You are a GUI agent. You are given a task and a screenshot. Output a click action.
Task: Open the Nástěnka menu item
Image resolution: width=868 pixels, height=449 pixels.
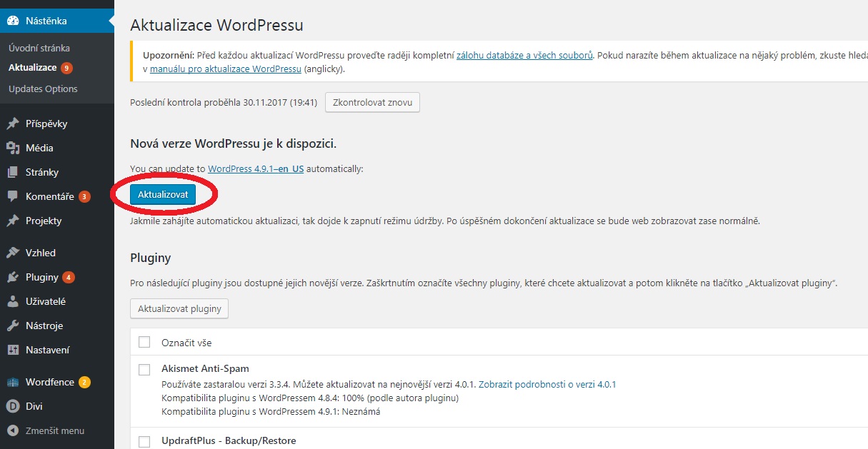click(57, 21)
